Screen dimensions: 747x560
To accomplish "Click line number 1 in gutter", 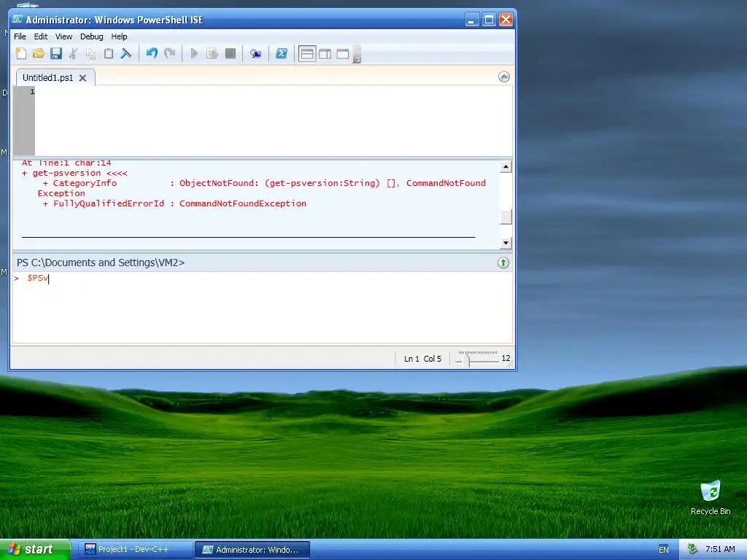I will point(32,91).
